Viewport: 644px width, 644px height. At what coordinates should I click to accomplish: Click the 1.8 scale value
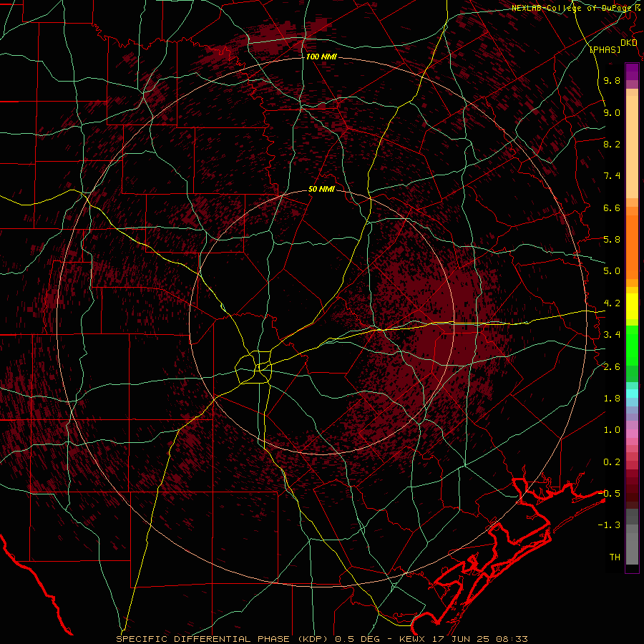612,399
